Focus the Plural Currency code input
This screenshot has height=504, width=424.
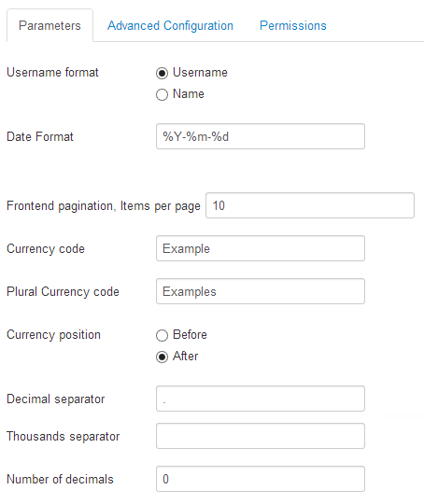[261, 291]
